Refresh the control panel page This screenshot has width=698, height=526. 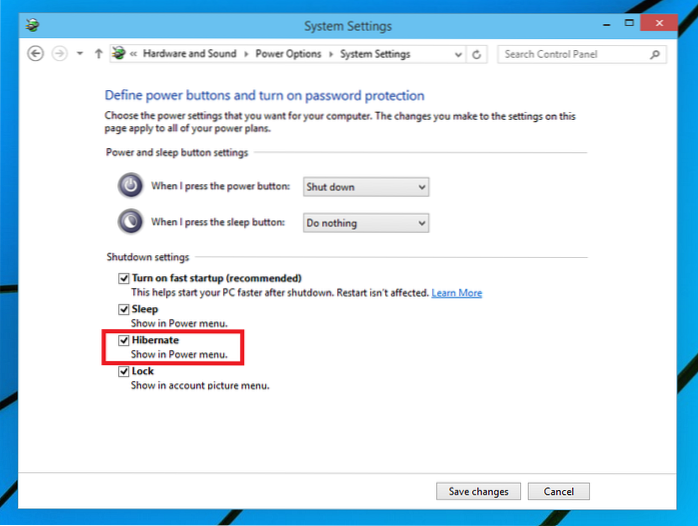pyautogui.click(x=478, y=54)
